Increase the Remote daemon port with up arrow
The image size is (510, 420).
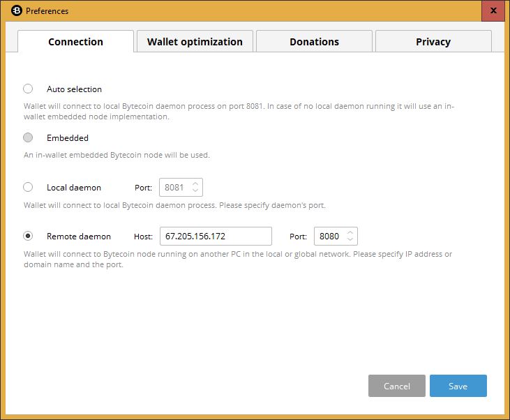click(x=350, y=233)
